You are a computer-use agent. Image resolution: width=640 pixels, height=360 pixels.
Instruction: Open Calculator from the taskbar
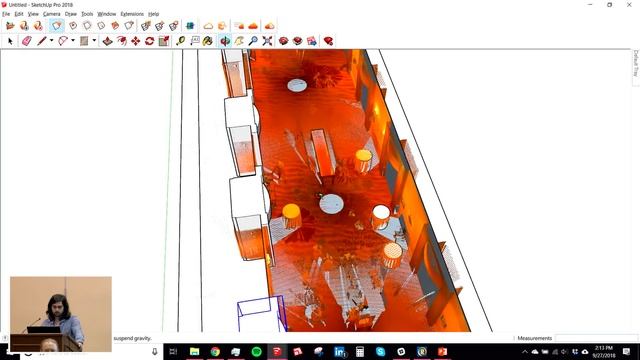(360, 351)
